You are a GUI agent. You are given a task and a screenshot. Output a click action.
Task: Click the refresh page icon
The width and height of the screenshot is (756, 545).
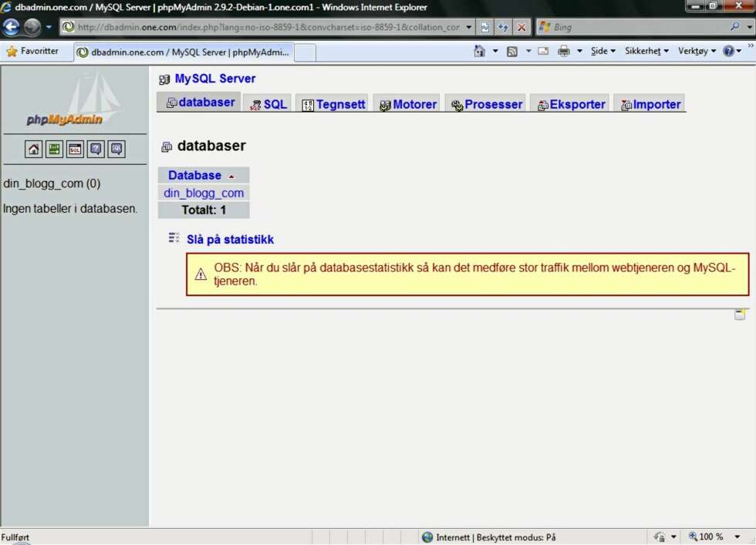tap(503, 27)
